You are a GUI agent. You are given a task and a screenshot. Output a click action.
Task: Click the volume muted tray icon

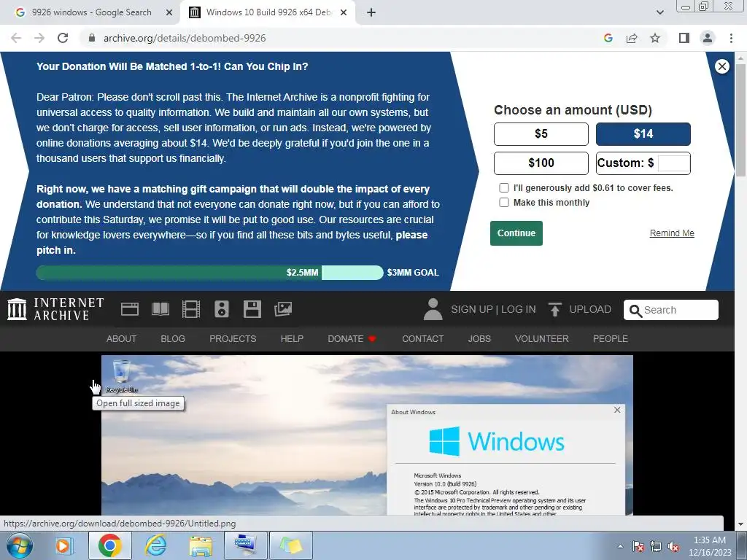[673, 546]
